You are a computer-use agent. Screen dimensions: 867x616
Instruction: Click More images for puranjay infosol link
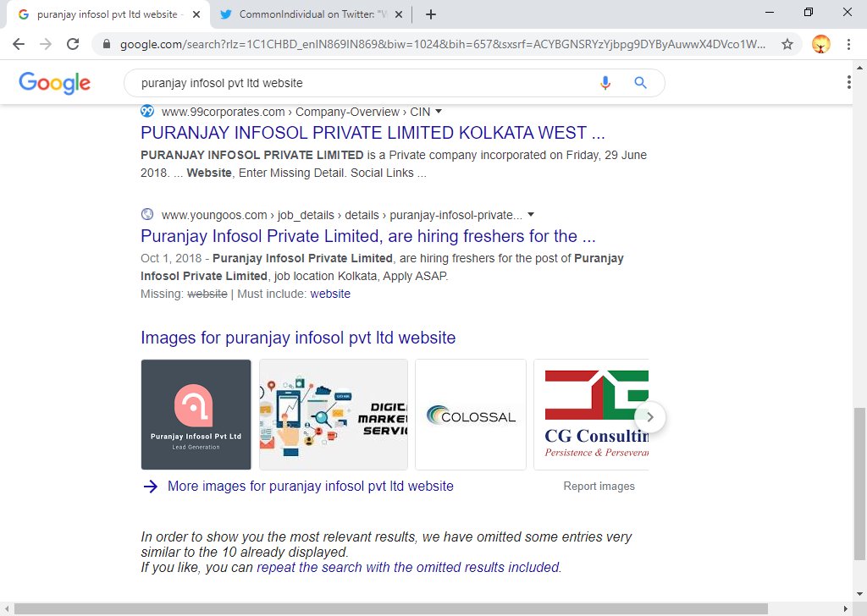point(310,487)
